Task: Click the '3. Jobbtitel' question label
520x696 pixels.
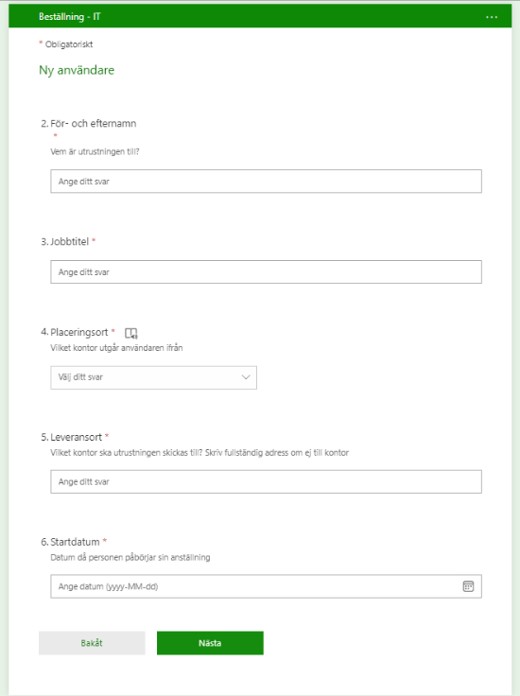Action: point(65,241)
